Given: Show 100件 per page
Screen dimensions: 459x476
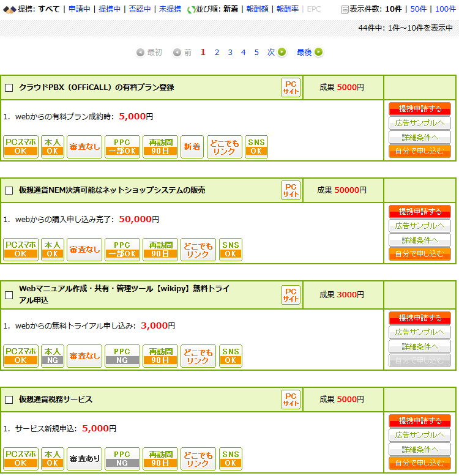Looking at the screenshot, I should pos(446,9).
